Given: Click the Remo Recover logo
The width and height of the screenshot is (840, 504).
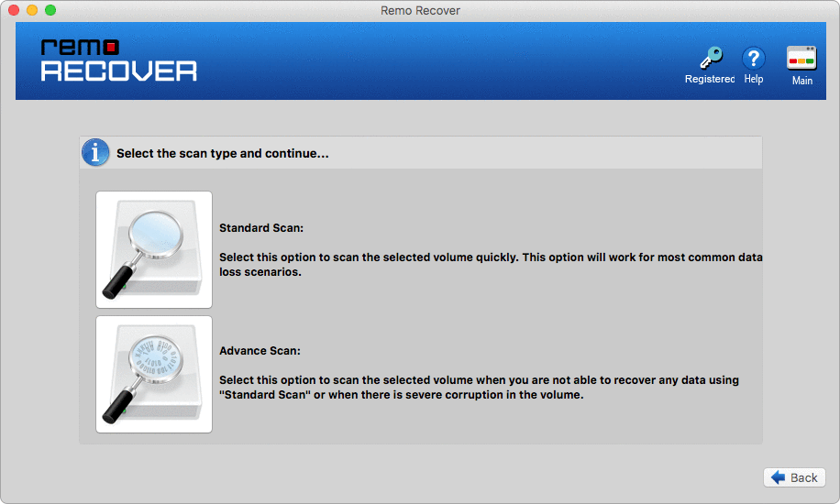Looking at the screenshot, I should (119, 60).
